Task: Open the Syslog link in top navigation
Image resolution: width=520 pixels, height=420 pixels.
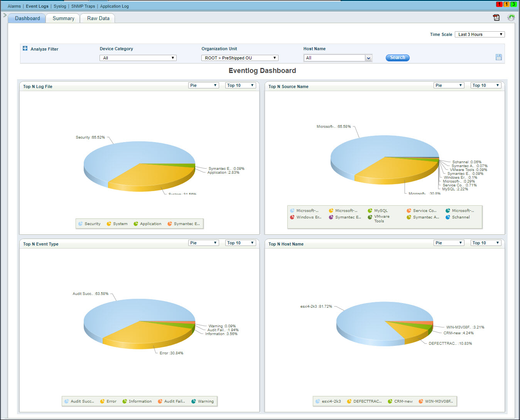Action: (x=60, y=6)
